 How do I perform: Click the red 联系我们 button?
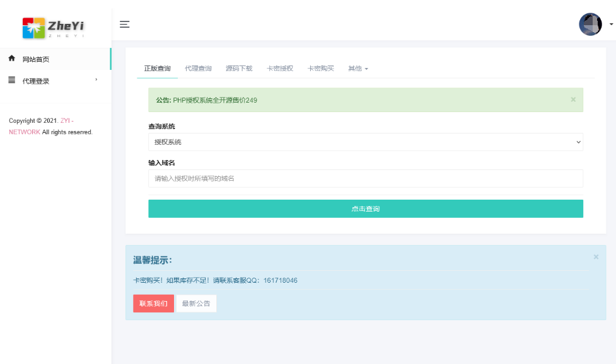point(153,304)
